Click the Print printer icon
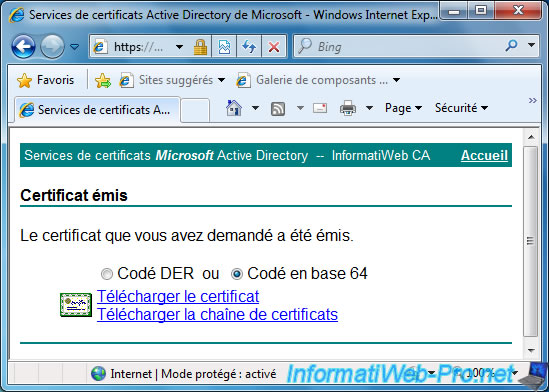 [x=348, y=108]
